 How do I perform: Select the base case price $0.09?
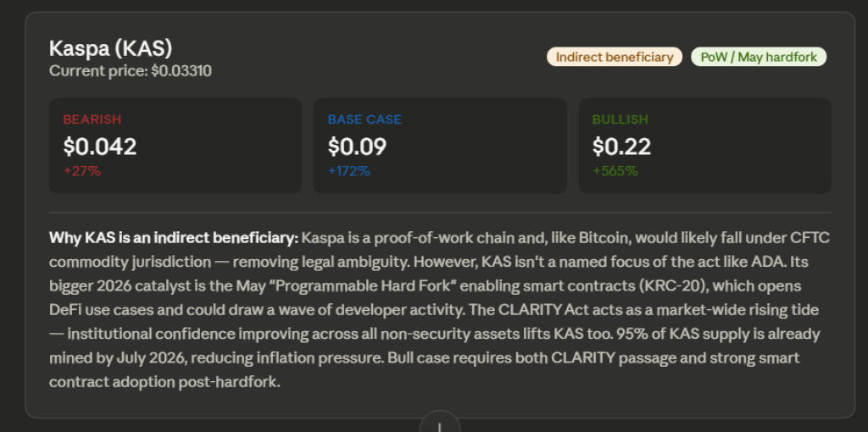click(x=357, y=147)
